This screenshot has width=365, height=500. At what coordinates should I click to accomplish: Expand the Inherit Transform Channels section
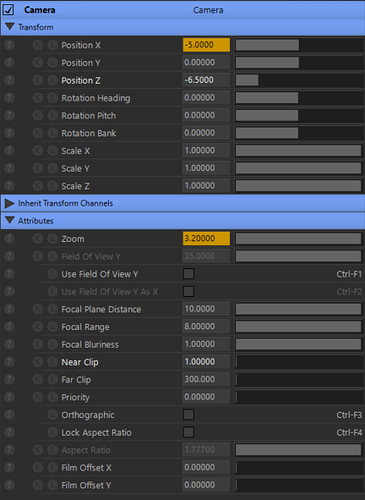[x=10, y=203]
